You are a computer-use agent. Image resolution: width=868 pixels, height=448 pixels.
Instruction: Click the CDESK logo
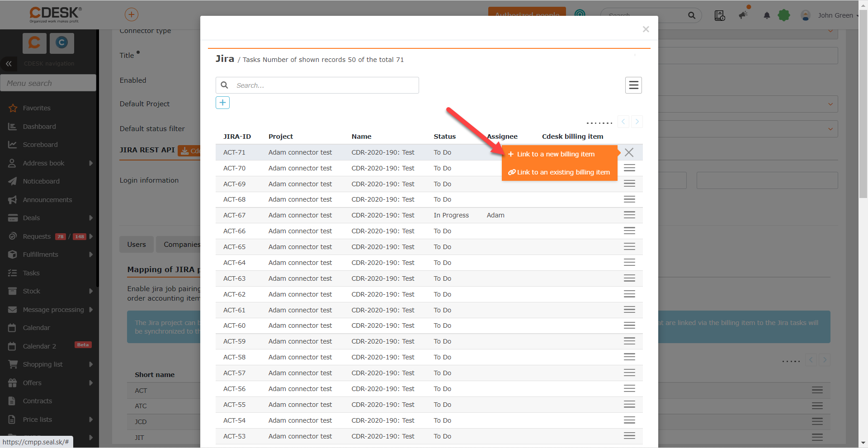[56, 14]
